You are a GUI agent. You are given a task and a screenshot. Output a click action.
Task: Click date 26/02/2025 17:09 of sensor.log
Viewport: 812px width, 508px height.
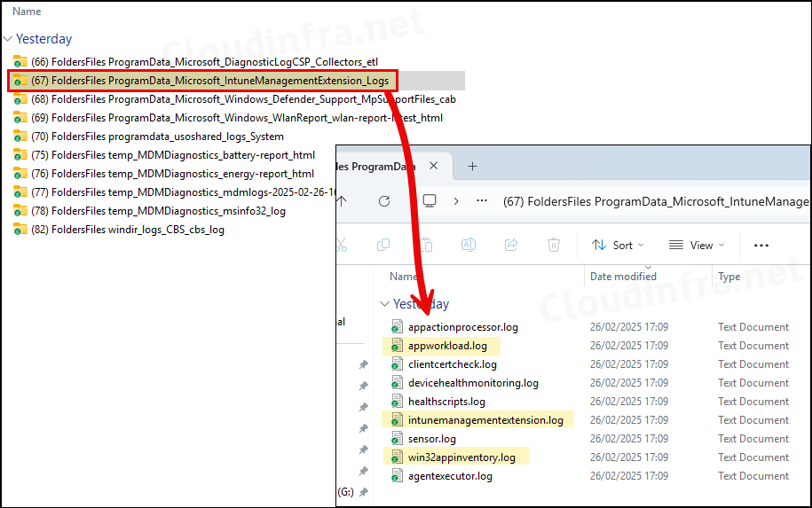[628, 439]
